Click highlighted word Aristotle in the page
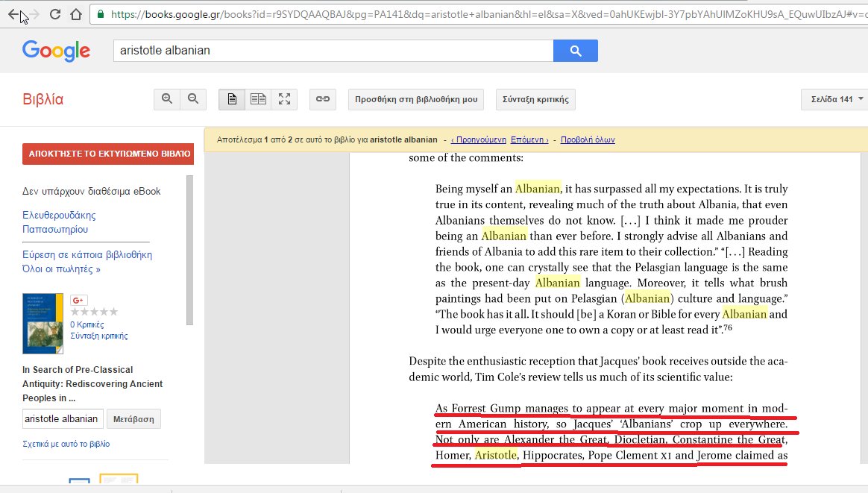The height and width of the screenshot is (493, 868). click(x=495, y=455)
